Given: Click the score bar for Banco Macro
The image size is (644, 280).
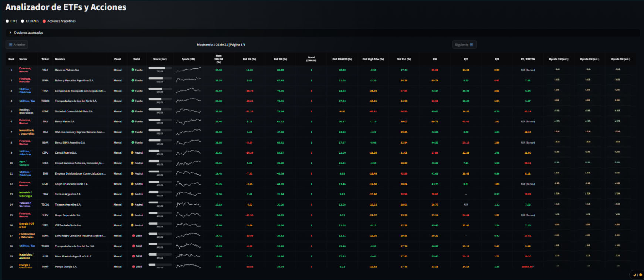Looking at the screenshot, I should click(x=160, y=120).
